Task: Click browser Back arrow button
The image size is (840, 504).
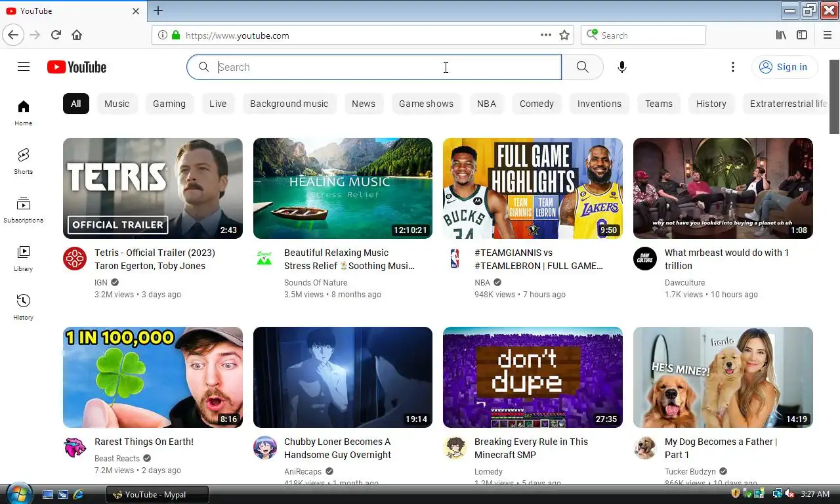Action: [x=13, y=35]
